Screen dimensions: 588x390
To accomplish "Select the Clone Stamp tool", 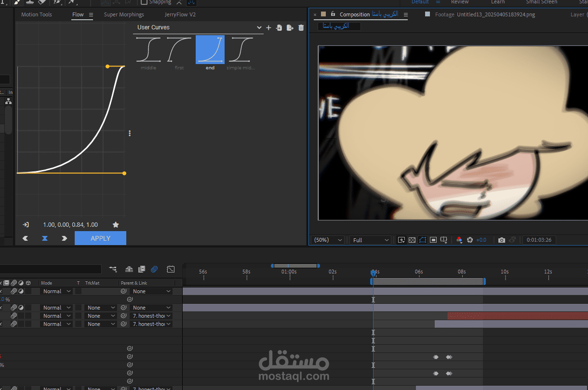I will [29, 2].
